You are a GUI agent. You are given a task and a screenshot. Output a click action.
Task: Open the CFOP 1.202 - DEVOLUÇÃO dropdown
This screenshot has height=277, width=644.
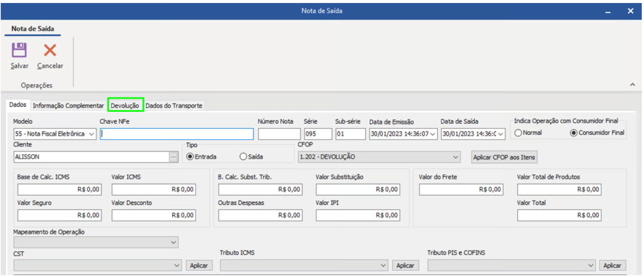pos(455,157)
